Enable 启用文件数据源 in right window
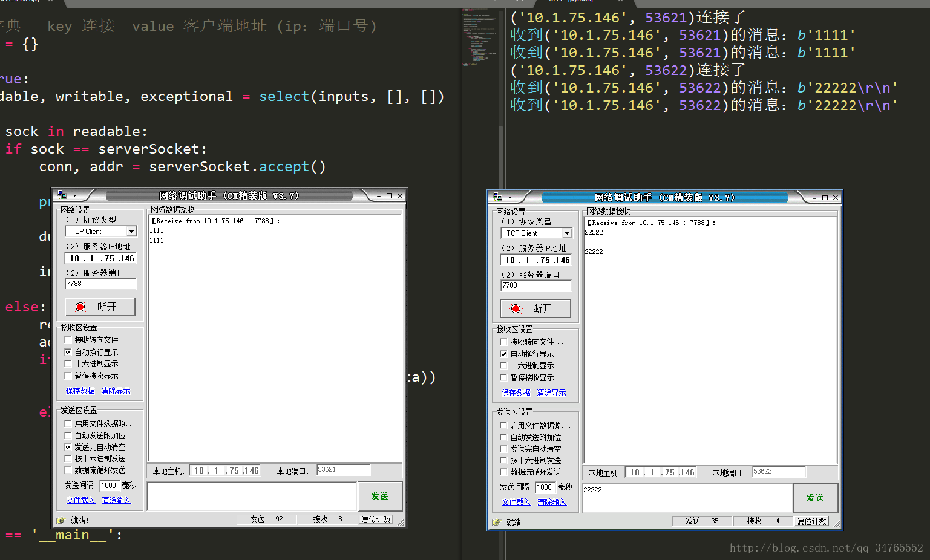 (x=503, y=425)
